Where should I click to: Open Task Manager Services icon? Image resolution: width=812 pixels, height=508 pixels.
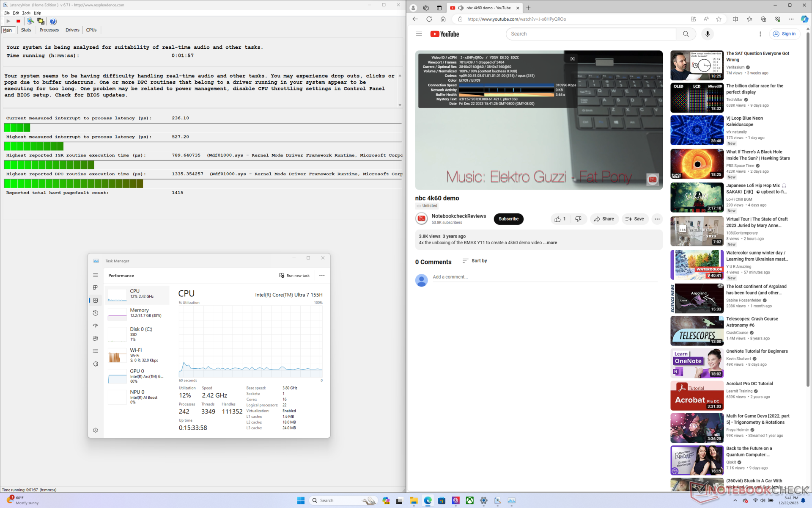coord(96,364)
